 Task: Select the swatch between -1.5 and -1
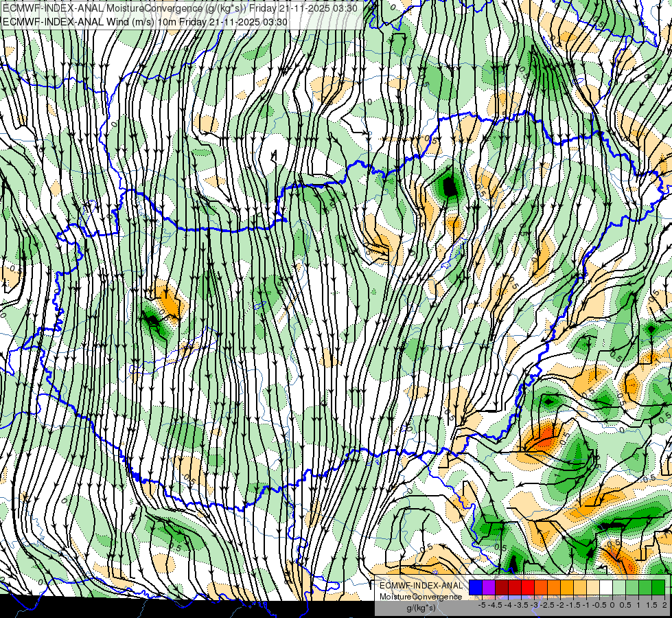pyautogui.click(x=580, y=588)
